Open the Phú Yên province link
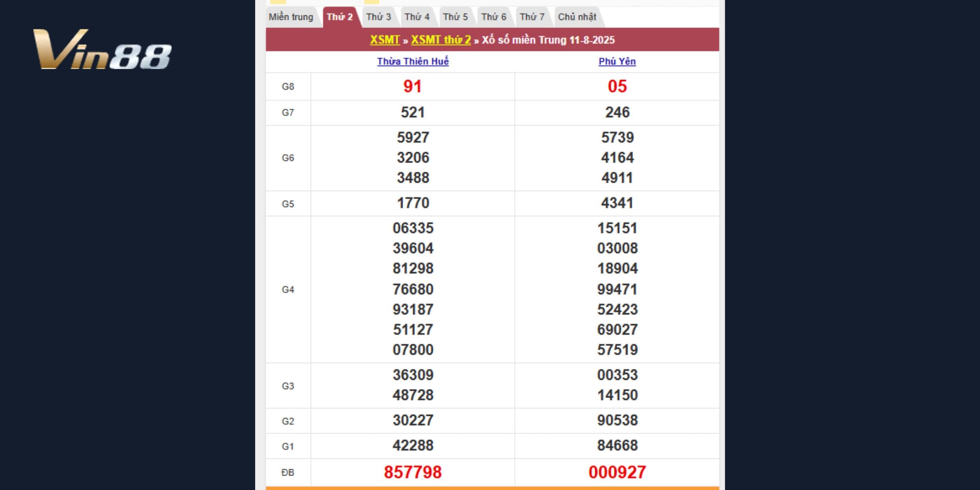Image resolution: width=980 pixels, height=490 pixels. pyautogui.click(x=617, y=62)
